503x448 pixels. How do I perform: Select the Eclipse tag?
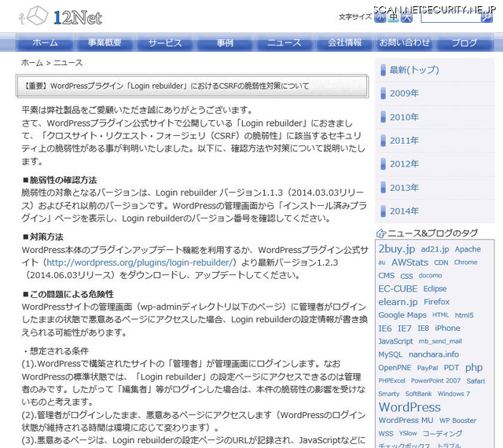point(435,288)
